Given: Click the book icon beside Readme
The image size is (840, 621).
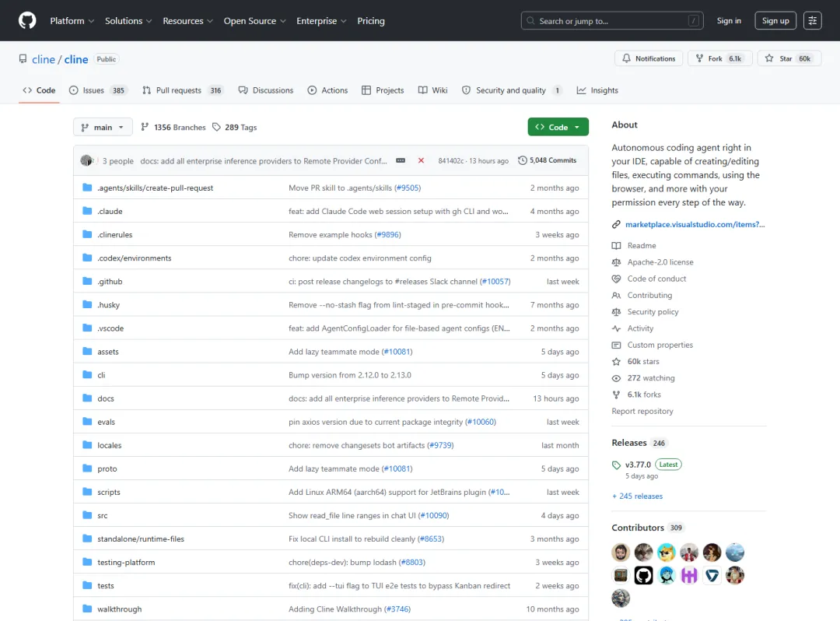Looking at the screenshot, I should tap(616, 245).
